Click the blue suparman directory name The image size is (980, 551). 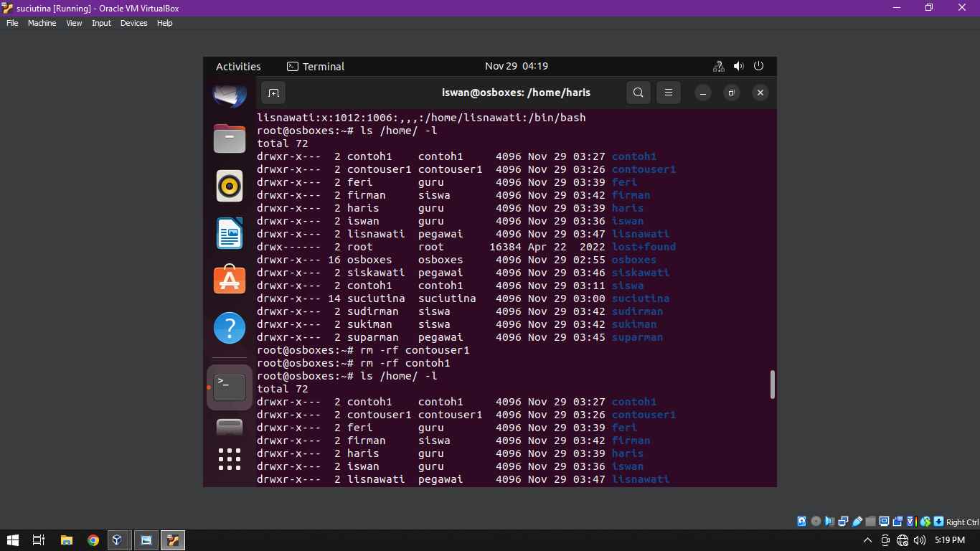pyautogui.click(x=637, y=337)
